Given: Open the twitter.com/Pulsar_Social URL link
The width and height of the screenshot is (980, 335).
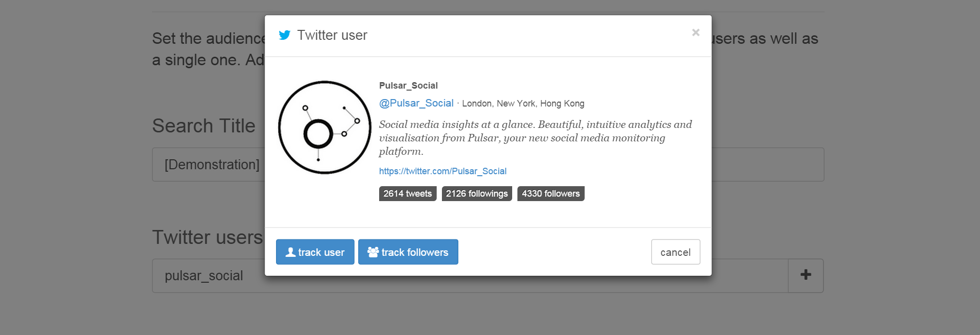Looking at the screenshot, I should pyautogui.click(x=442, y=171).
